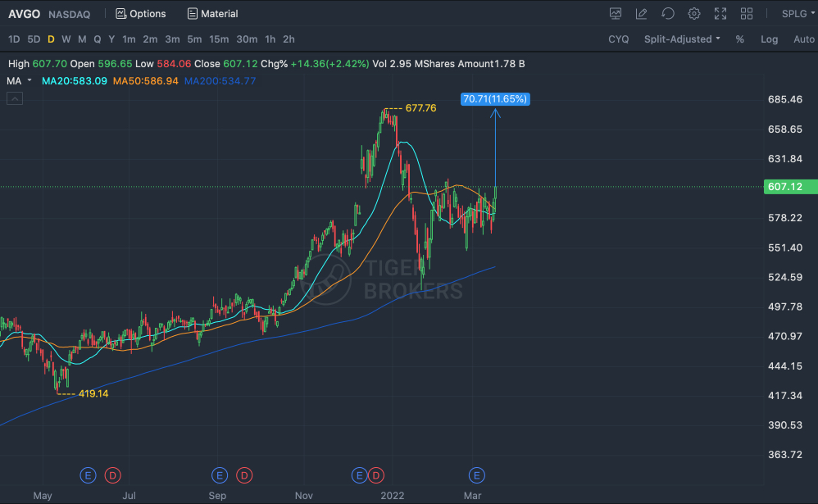This screenshot has height=504, width=818.
Task: Switch to quarterly Q timeframe
Action: (x=97, y=39)
